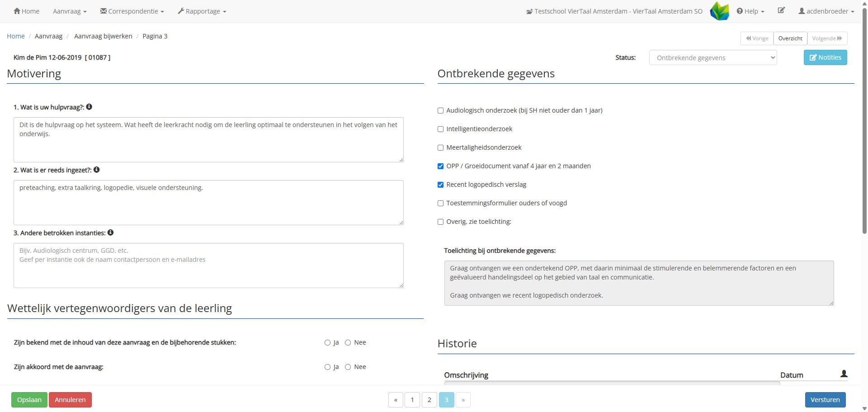Click the user icon in the Historie header
Image resolution: width=868 pixels, height=412 pixels.
[844, 374]
